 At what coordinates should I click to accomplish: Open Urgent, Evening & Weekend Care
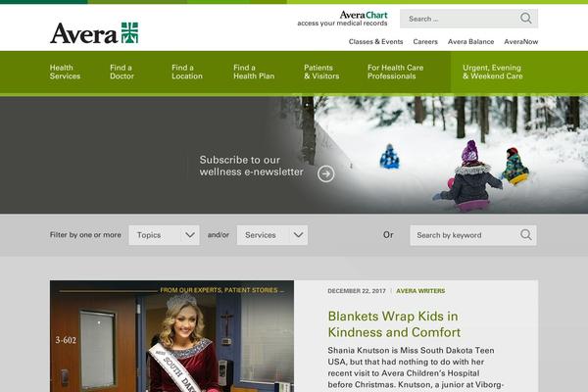[x=492, y=72]
